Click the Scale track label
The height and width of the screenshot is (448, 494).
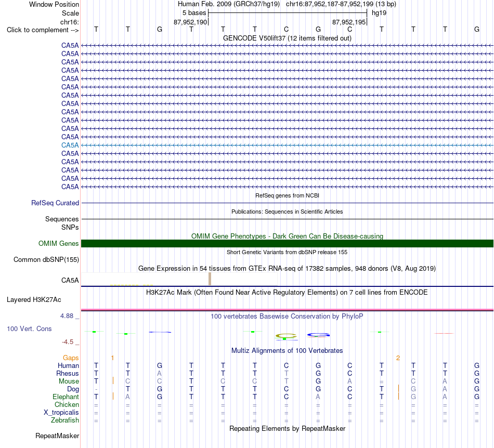coord(70,13)
